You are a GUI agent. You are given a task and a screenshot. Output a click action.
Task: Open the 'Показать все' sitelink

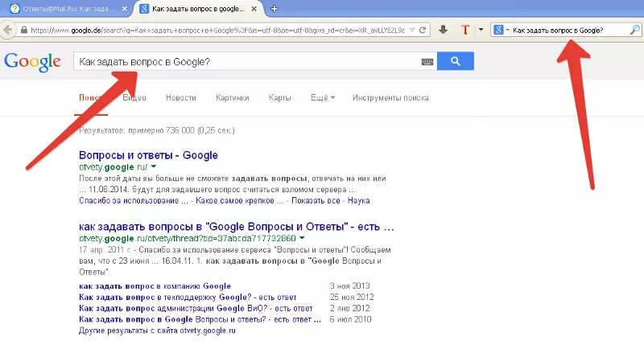(x=316, y=201)
